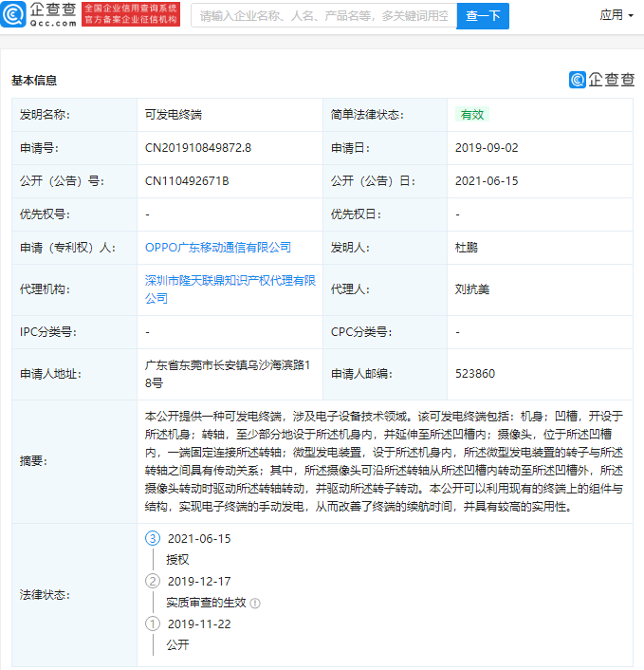This screenshot has height=670, width=644.
Task: Click inventor name 杜鹏
Action: tap(467, 248)
